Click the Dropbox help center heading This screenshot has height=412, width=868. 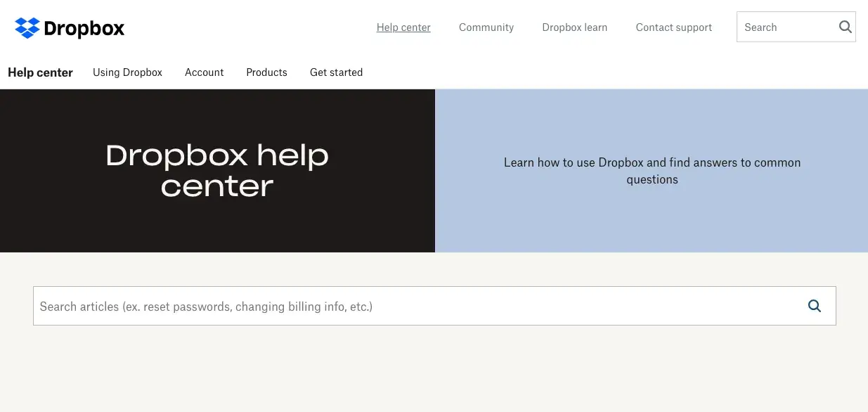pyautogui.click(x=216, y=171)
